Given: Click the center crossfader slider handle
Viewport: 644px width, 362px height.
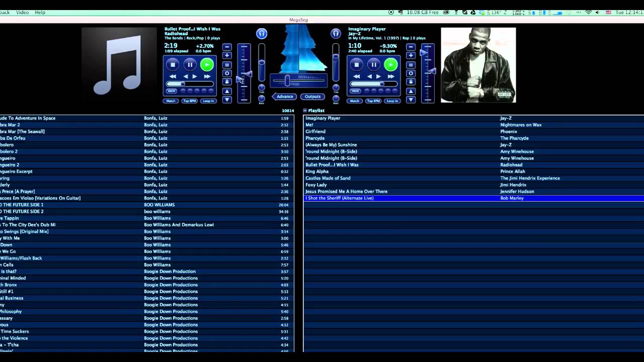Looking at the screenshot, I should click(x=287, y=80).
